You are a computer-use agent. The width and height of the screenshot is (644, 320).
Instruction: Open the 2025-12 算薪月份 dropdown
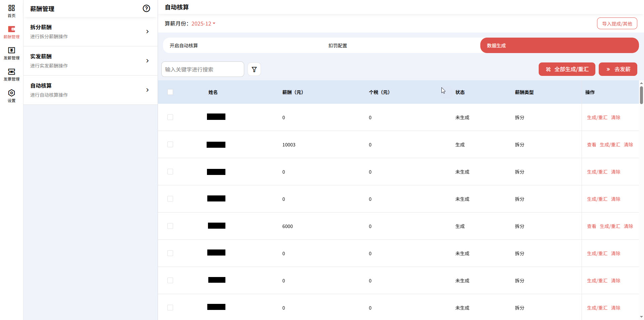(x=203, y=24)
